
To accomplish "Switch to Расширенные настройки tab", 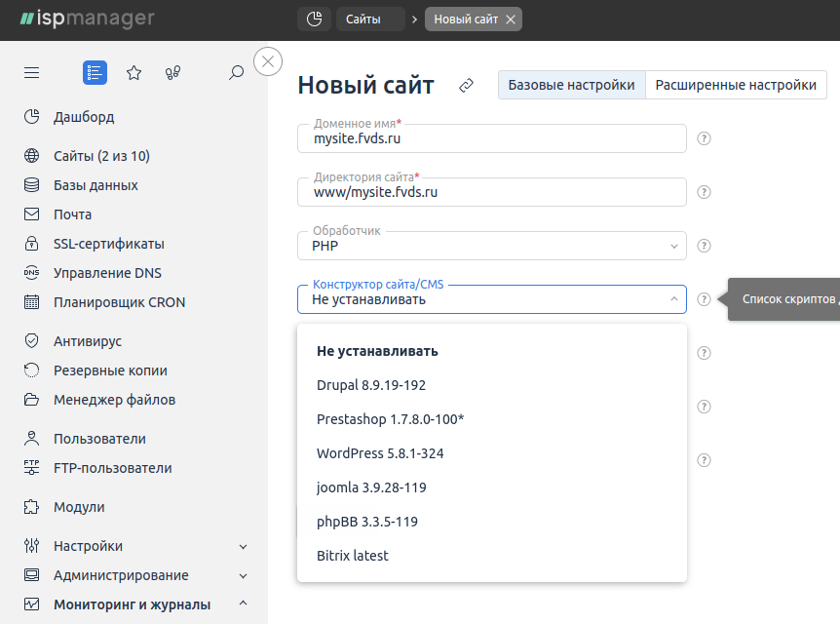I will point(736,85).
